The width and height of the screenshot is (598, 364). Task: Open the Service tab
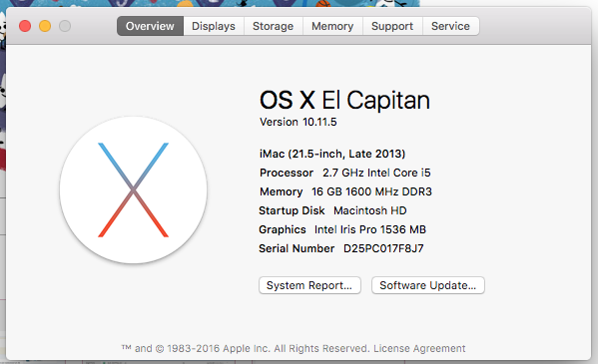pyautogui.click(x=451, y=26)
